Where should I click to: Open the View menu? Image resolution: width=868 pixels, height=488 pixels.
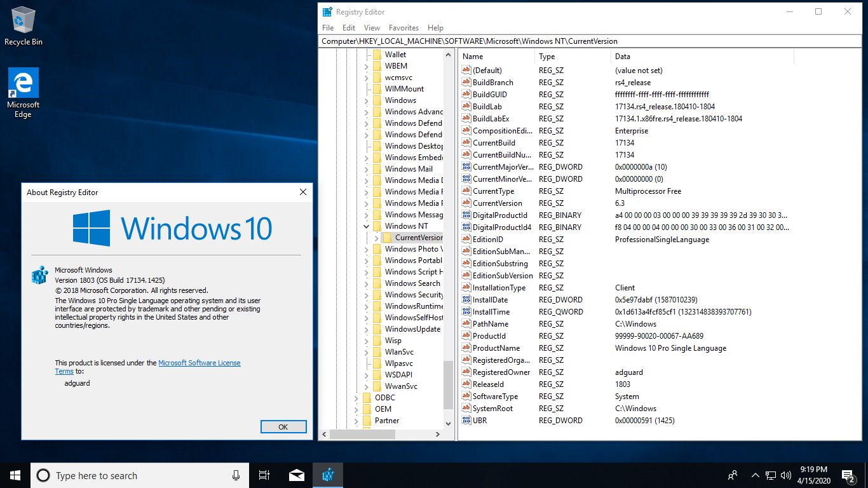(372, 28)
